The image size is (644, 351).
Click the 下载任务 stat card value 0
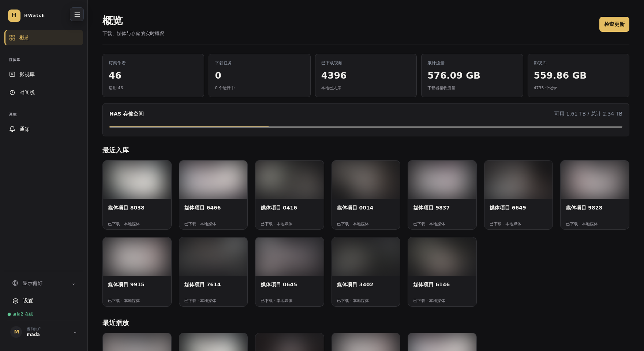click(218, 75)
